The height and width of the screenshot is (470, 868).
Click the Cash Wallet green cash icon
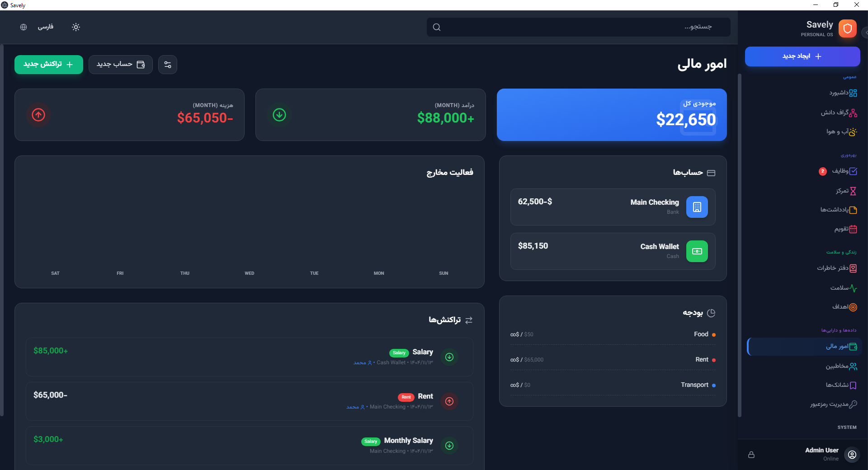pos(697,251)
